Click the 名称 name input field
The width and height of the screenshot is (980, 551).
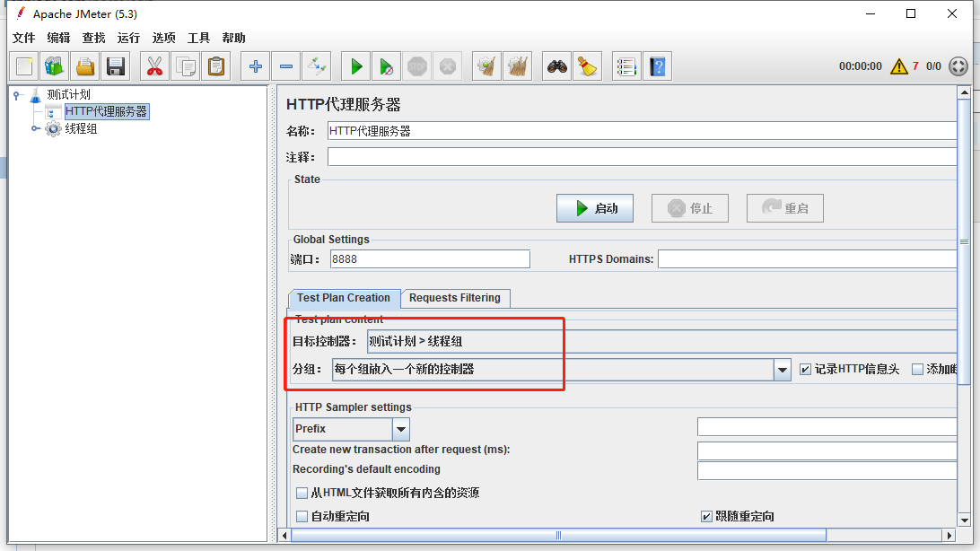[x=642, y=131]
